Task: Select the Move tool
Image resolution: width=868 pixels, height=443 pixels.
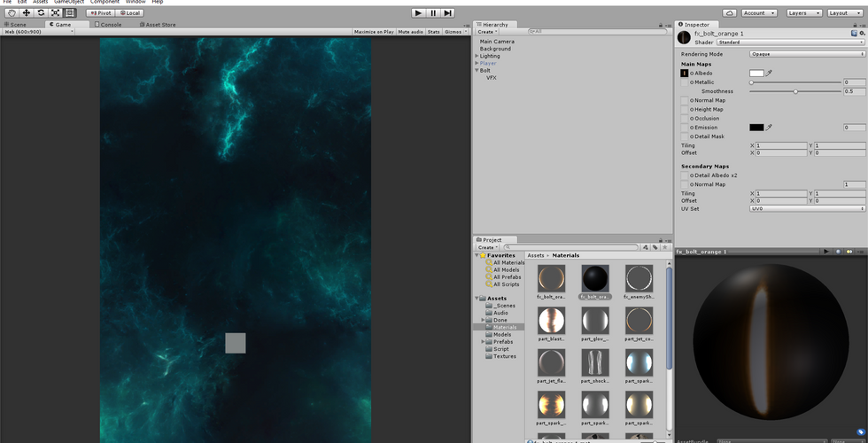Action: tap(27, 13)
